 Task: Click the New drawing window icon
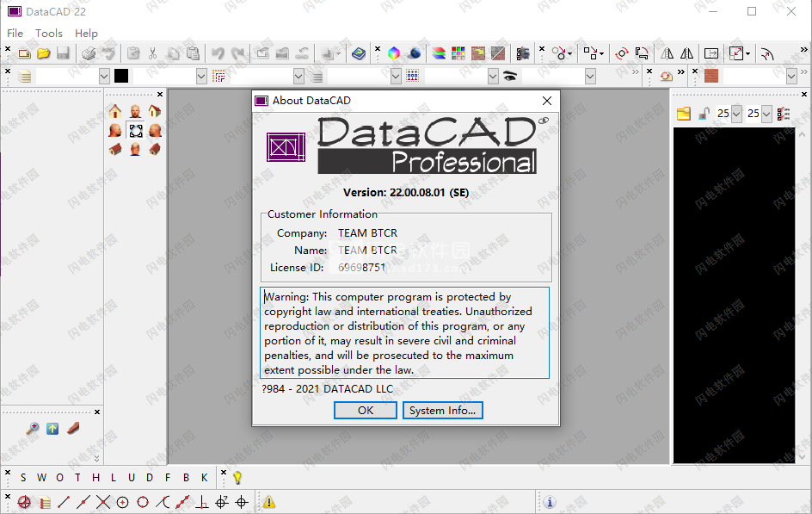coord(24,53)
